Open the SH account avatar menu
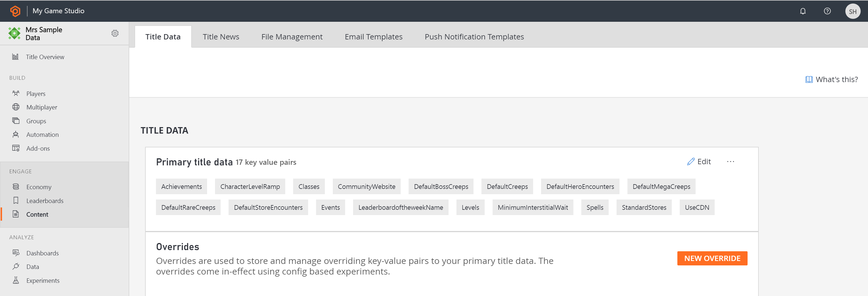 click(x=853, y=11)
